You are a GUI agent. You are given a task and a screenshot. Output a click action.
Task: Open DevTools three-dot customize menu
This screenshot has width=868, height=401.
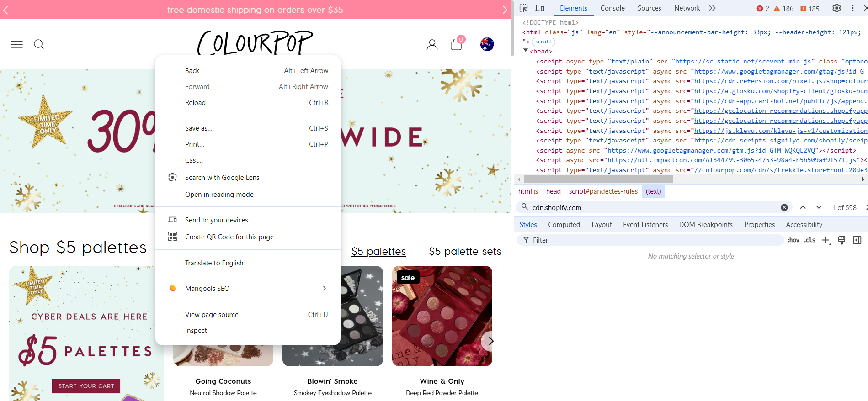click(x=852, y=8)
